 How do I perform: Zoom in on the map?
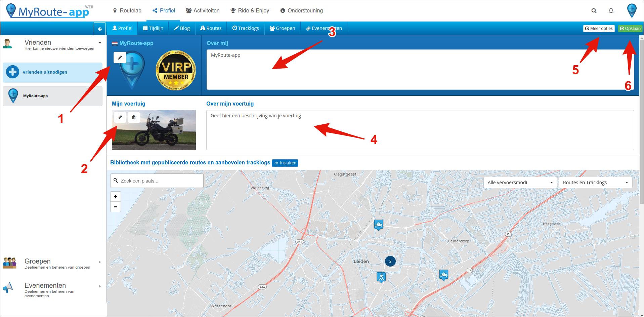click(x=116, y=197)
